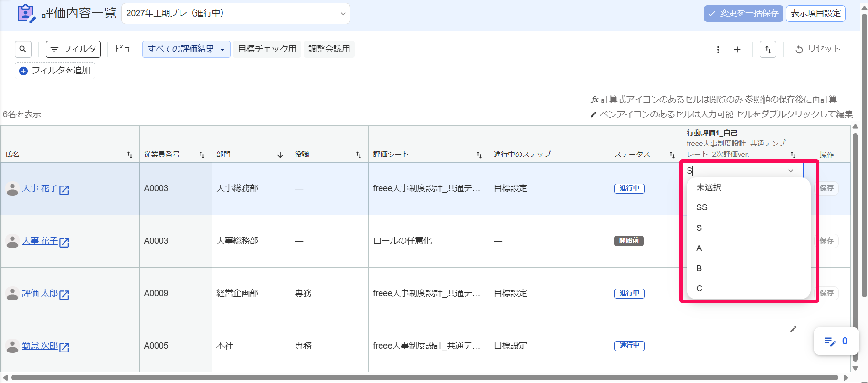Click 保存 in the 評価 太郎 row
868x383 pixels.
(826, 293)
